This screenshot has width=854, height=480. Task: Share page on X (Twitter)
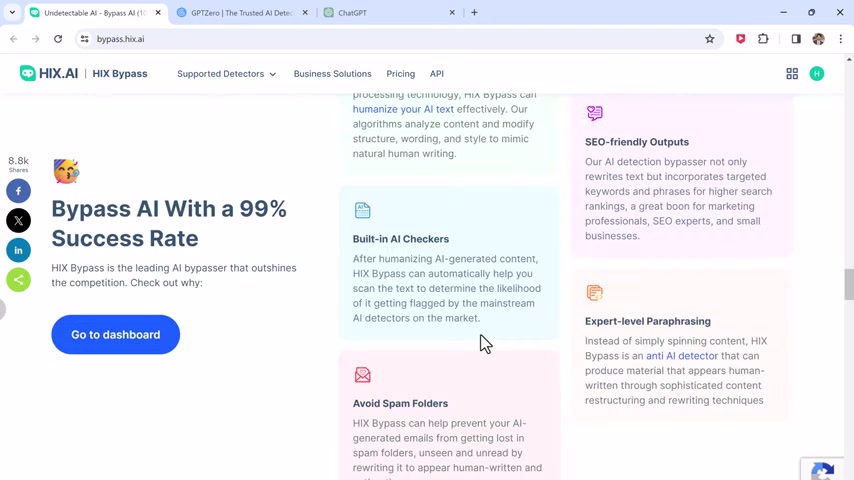(x=19, y=221)
